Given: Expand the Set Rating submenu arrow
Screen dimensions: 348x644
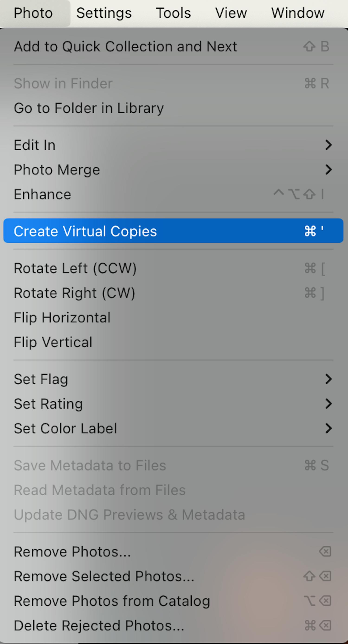Looking at the screenshot, I should coord(328,403).
